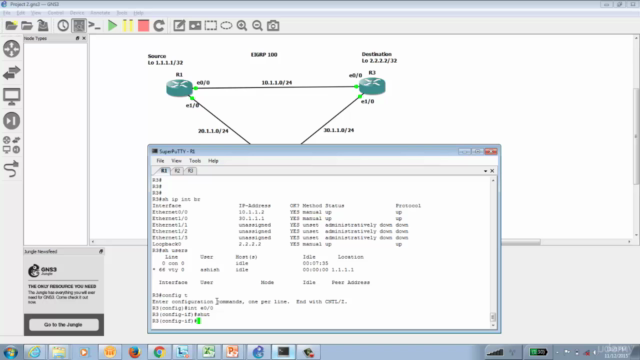The height and width of the screenshot is (360, 640).
Task: Select the Add a note tool
Action: (179, 26)
